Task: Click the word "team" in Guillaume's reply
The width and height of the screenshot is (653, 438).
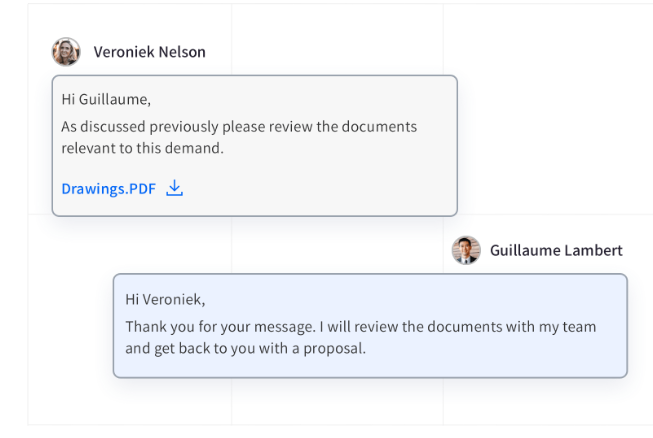Action: click(x=577, y=327)
